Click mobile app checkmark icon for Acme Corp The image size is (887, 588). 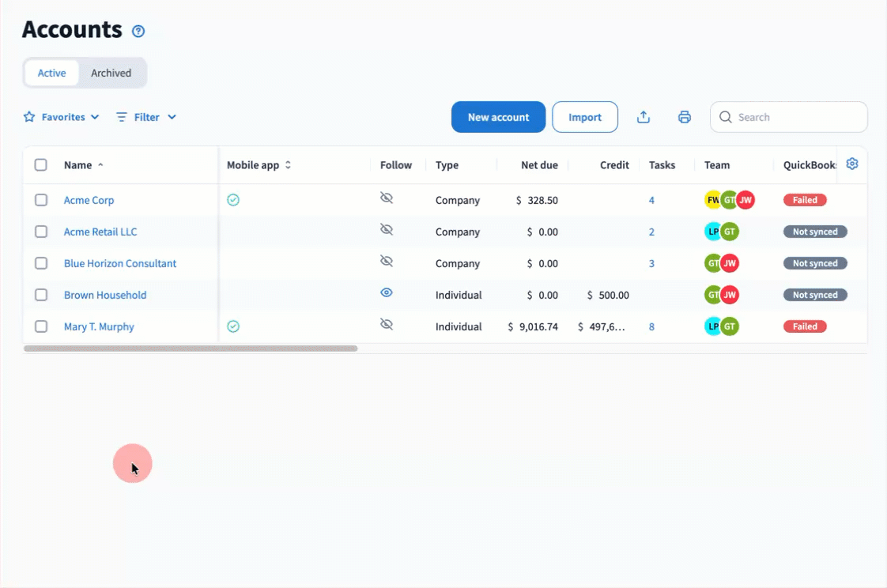click(x=233, y=200)
